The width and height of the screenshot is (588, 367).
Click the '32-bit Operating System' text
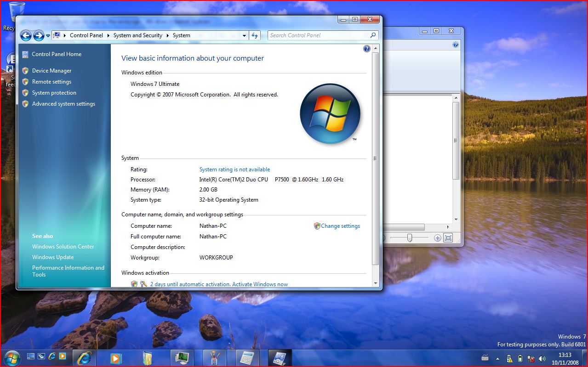tap(229, 200)
